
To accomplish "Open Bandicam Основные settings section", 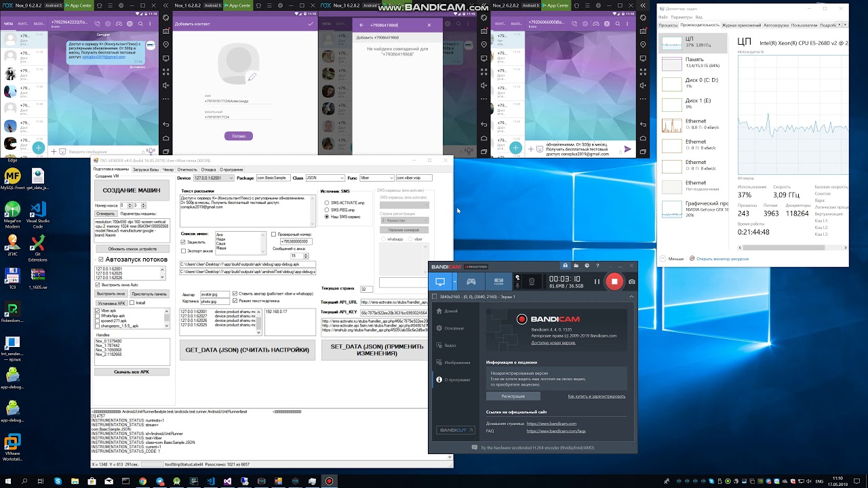I will (455, 328).
